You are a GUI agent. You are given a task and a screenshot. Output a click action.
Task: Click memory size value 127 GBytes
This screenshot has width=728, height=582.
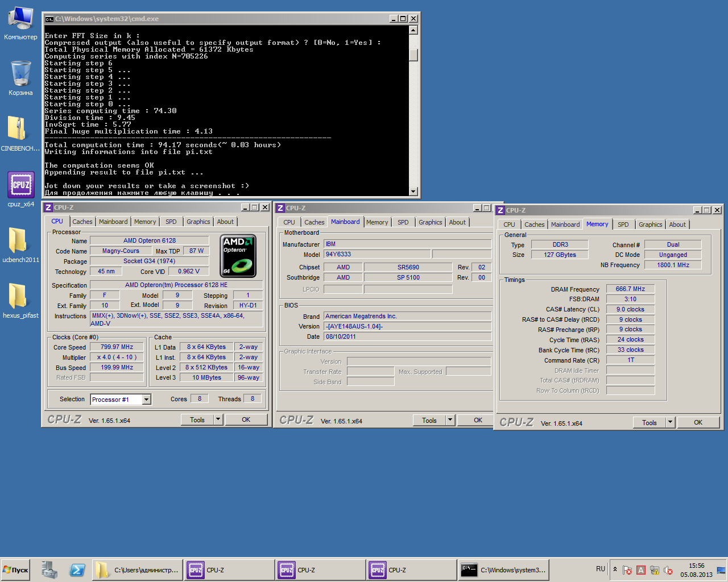tap(560, 255)
